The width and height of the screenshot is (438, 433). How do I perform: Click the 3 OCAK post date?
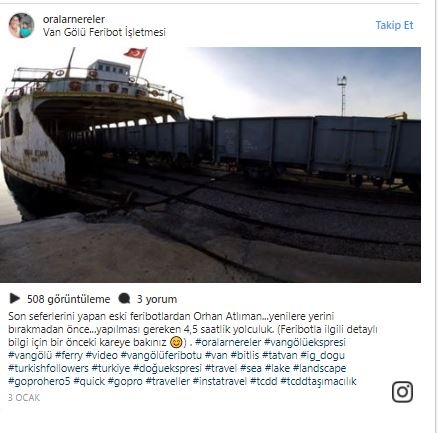[x=24, y=398]
